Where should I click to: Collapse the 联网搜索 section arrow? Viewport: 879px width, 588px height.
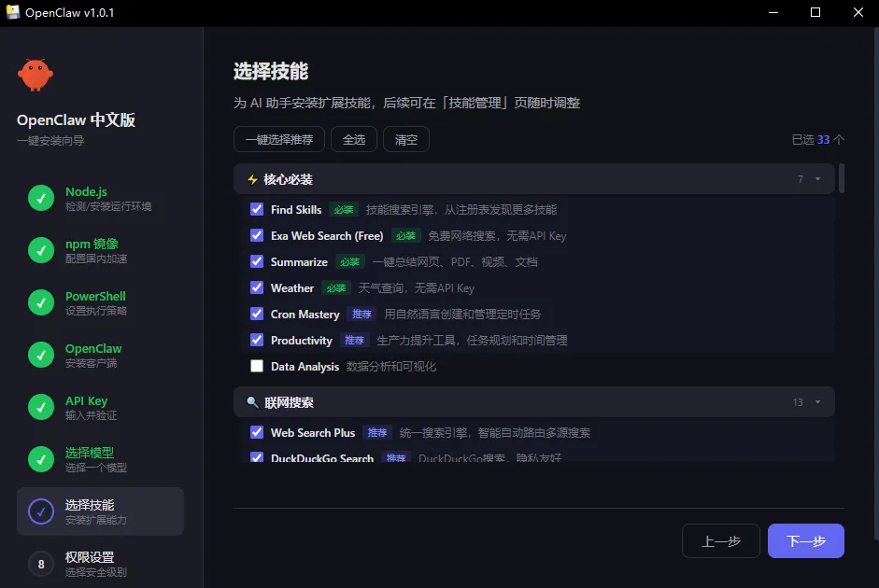pyautogui.click(x=818, y=402)
